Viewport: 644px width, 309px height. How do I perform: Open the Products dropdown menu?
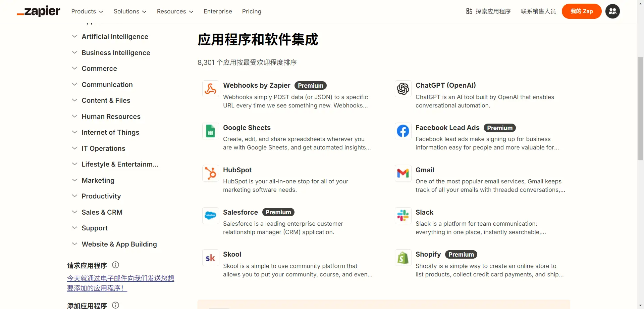pos(87,11)
